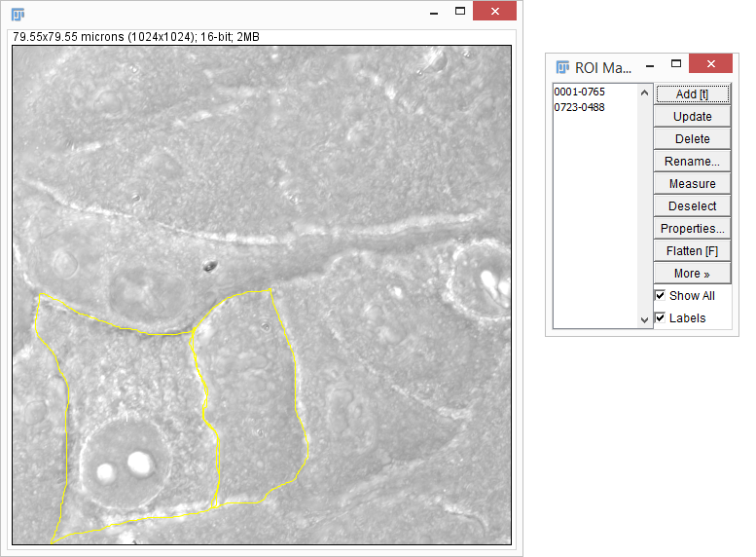Click Flatten [F] button
756x557 pixels.
(692, 251)
